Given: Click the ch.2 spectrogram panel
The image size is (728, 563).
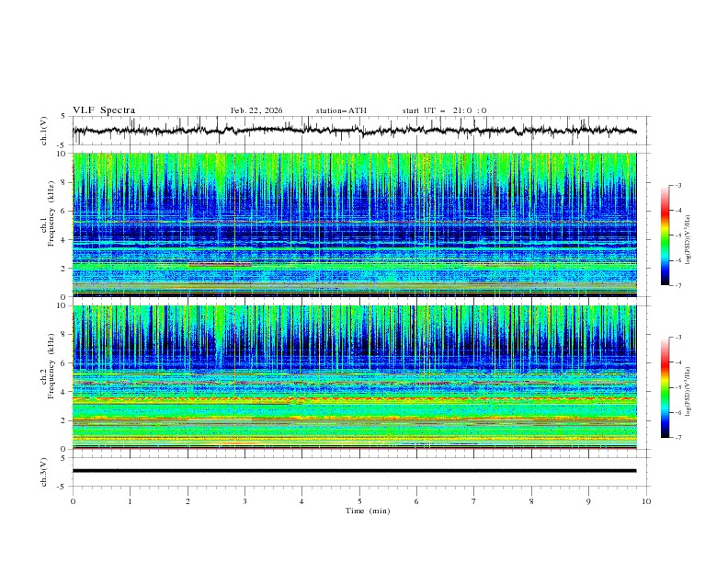Looking at the screenshot, I should (355, 377).
